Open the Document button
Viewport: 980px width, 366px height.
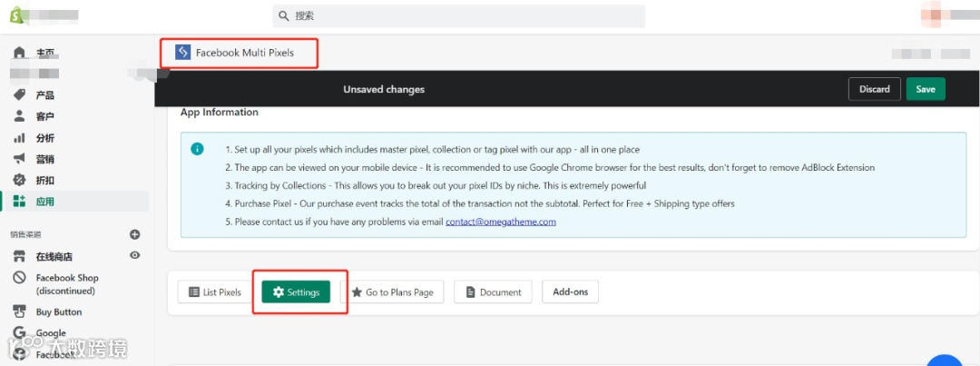pos(493,292)
